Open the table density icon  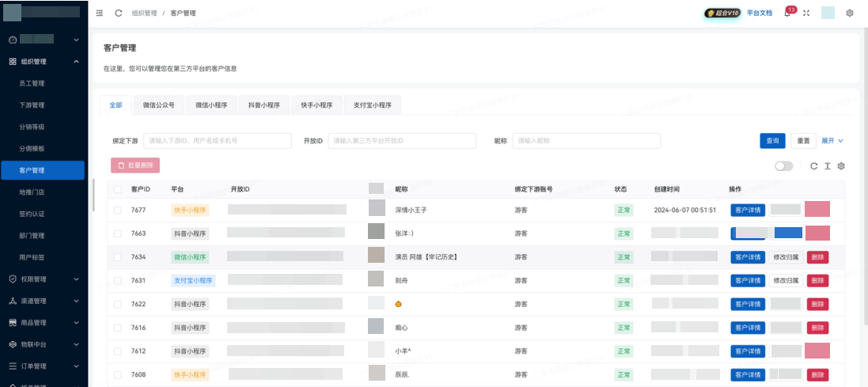[828, 166]
